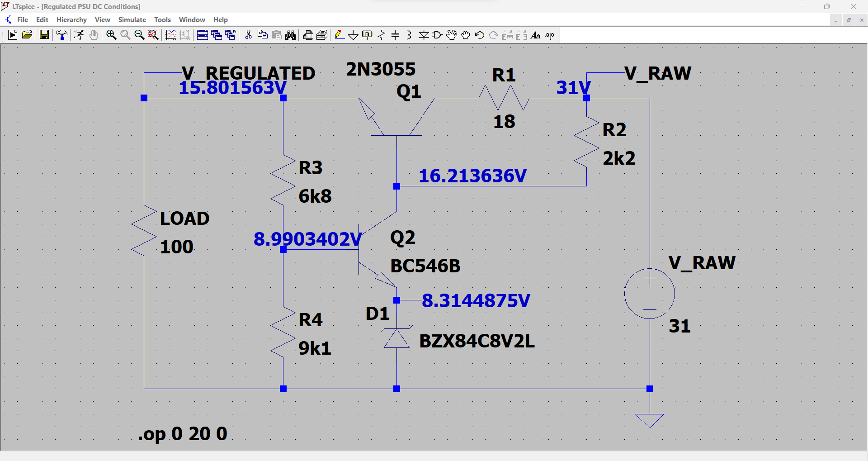The image size is (868, 461).
Task: Click the V_RAW voltage source symbol
Action: [x=650, y=294]
